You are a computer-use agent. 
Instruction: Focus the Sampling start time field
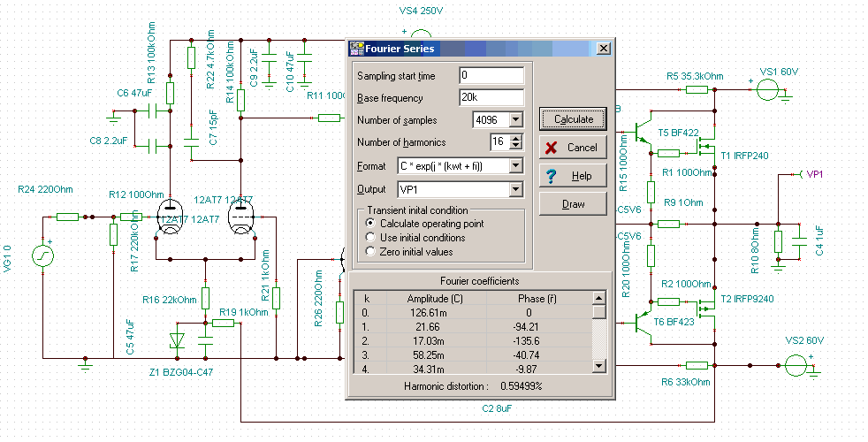coord(491,75)
